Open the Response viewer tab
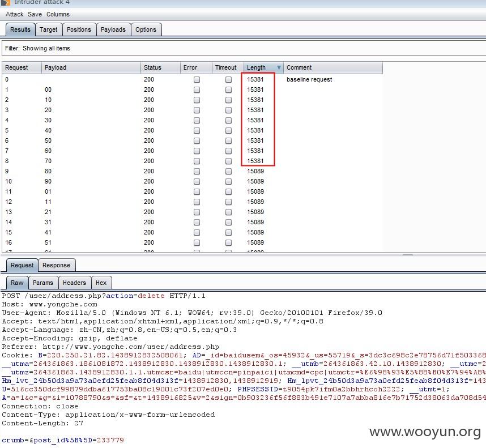486x448 pixels. 56,265
